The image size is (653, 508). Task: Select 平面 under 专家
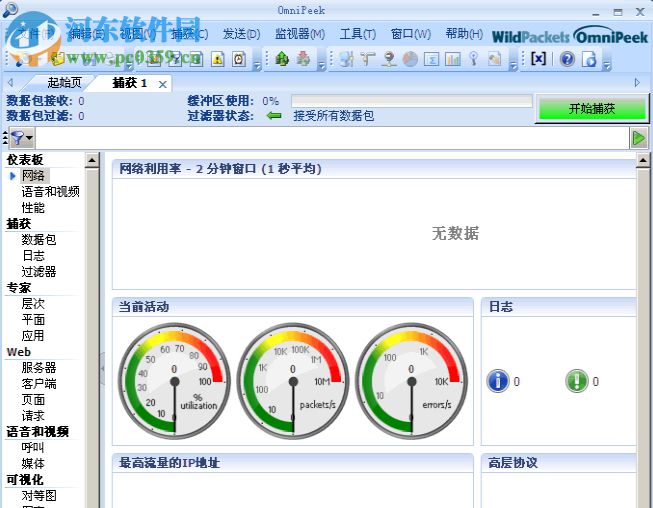(x=33, y=319)
